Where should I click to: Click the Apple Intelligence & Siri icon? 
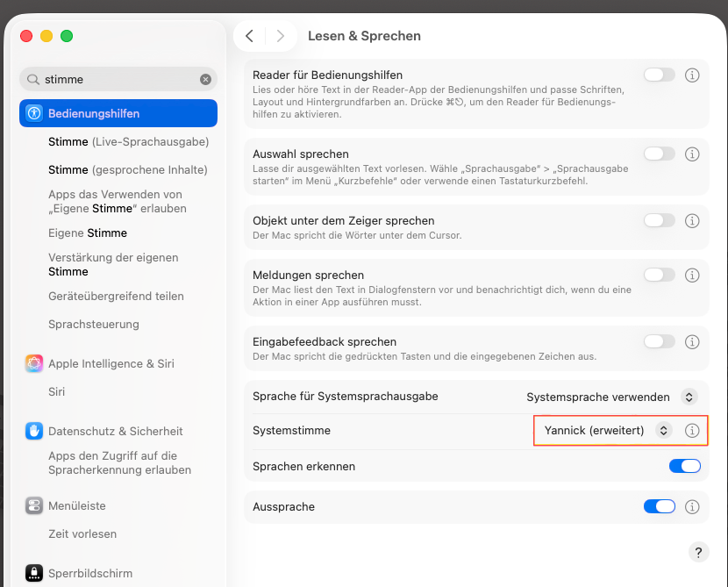pos(34,363)
